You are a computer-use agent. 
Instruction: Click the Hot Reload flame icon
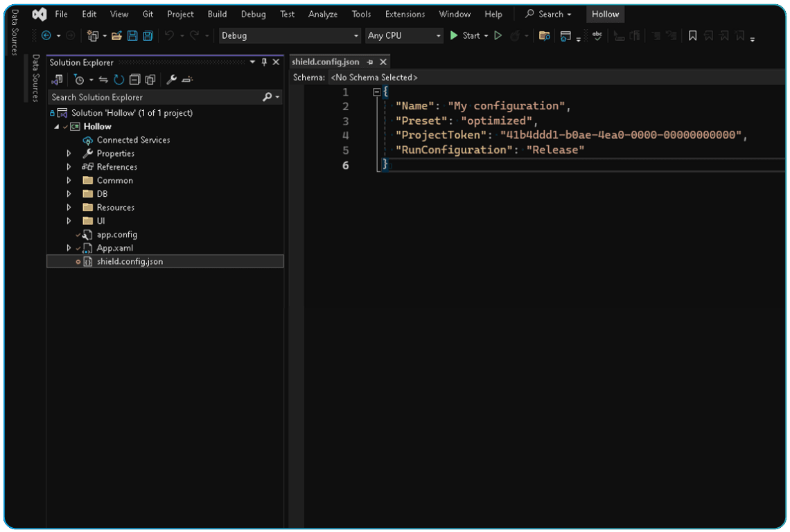515,35
